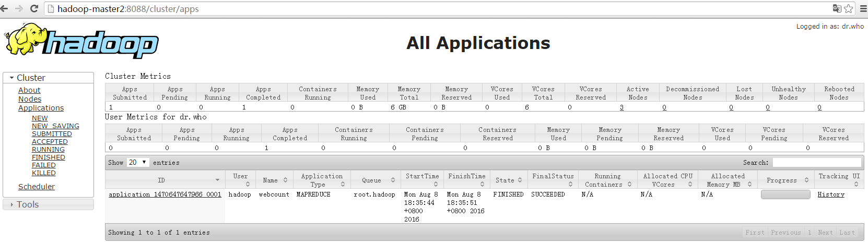Filter applications by NEW state

coord(40,118)
